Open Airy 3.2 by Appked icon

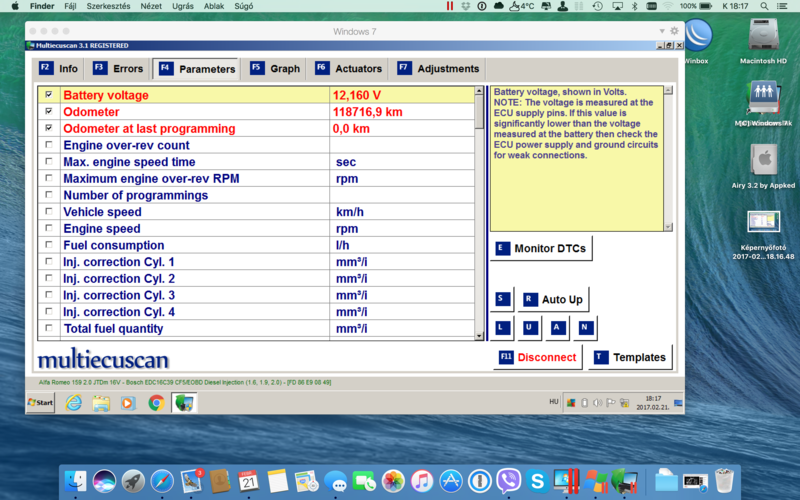(763, 167)
